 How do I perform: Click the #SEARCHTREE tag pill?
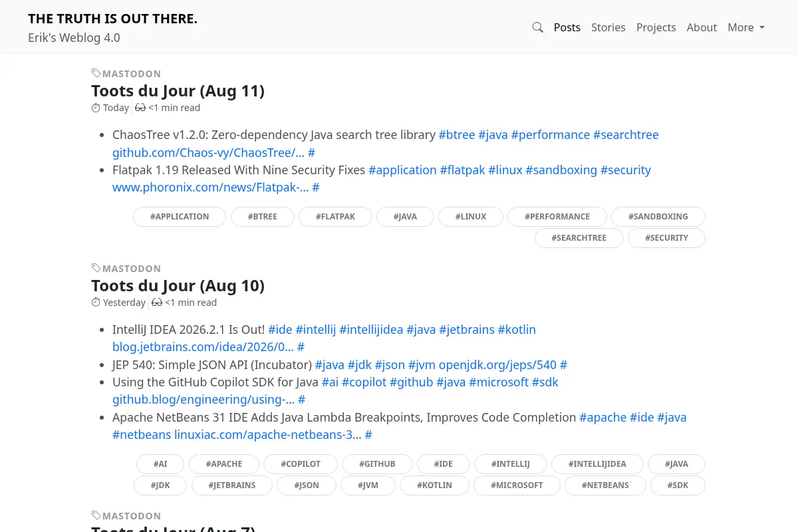click(579, 238)
